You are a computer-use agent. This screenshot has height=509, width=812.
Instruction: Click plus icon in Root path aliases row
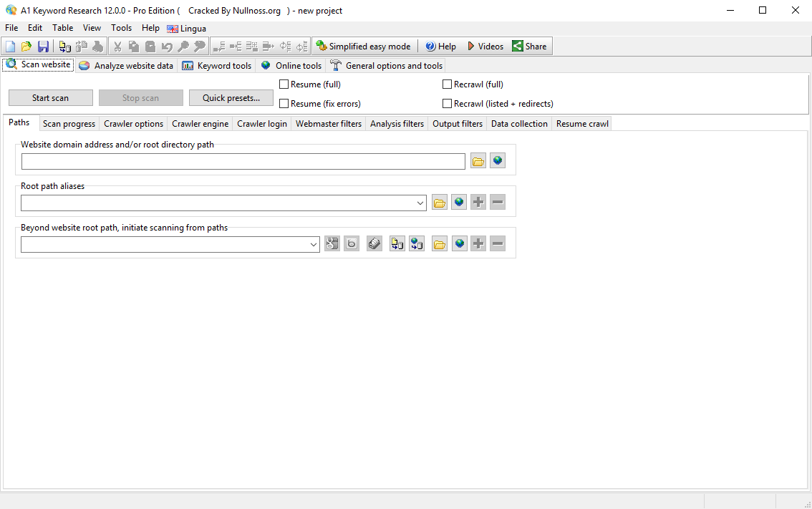pos(478,203)
